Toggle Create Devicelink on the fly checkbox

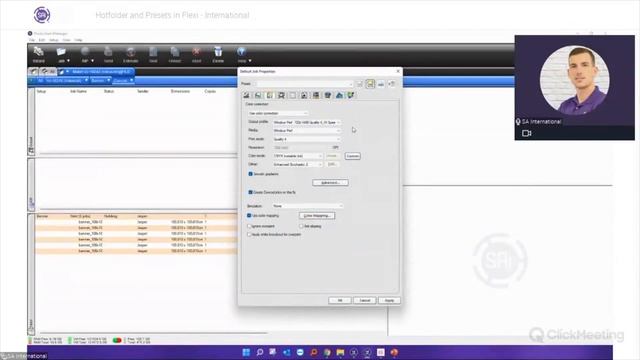pyautogui.click(x=250, y=192)
